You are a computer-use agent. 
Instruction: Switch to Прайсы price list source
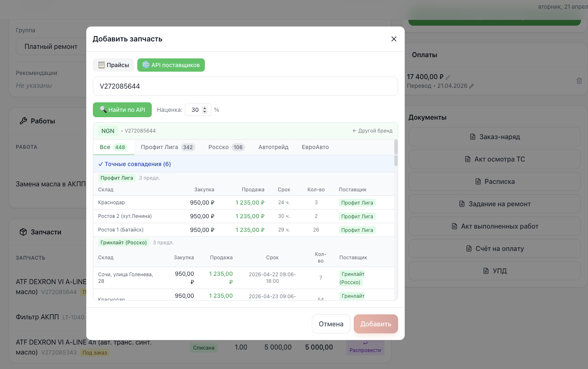[x=113, y=65]
